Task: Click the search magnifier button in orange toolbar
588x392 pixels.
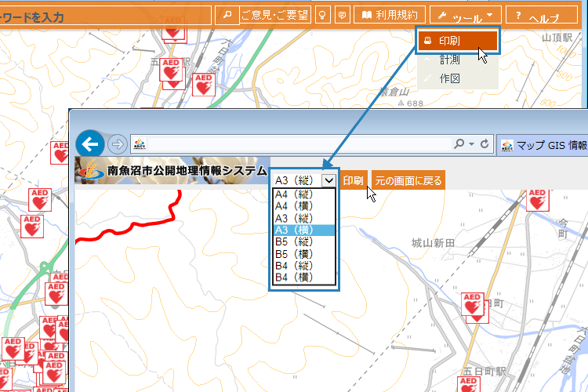Action: point(227,15)
